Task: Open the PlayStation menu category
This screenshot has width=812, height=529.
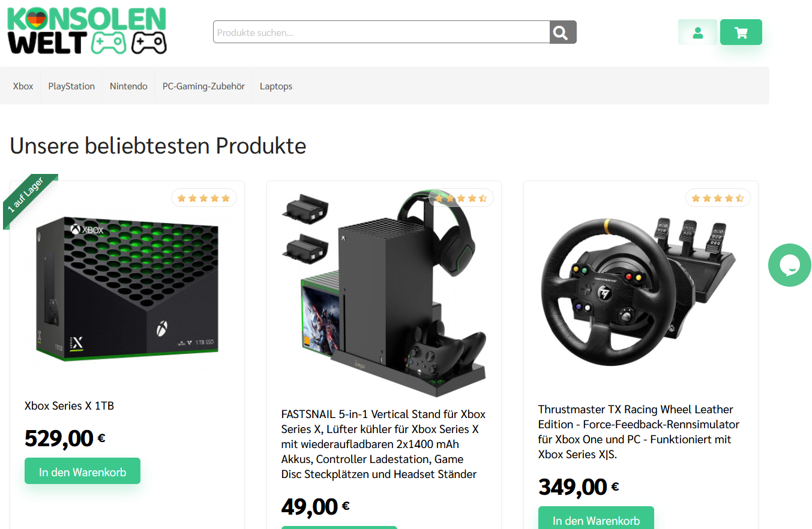Action: [x=71, y=86]
